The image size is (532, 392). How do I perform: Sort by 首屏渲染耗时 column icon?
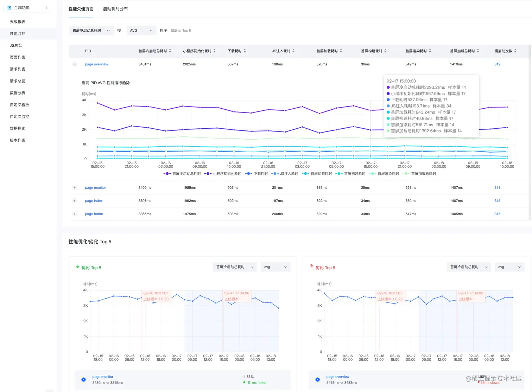point(430,51)
